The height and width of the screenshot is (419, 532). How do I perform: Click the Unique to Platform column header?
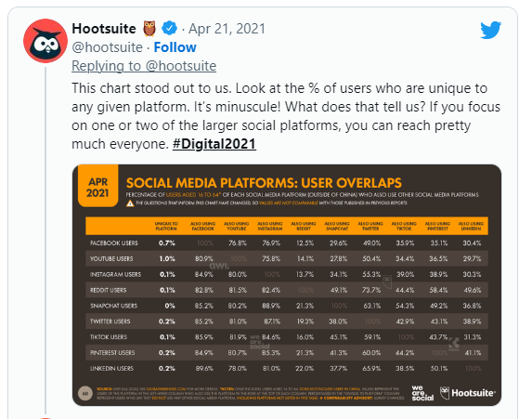coord(166,226)
